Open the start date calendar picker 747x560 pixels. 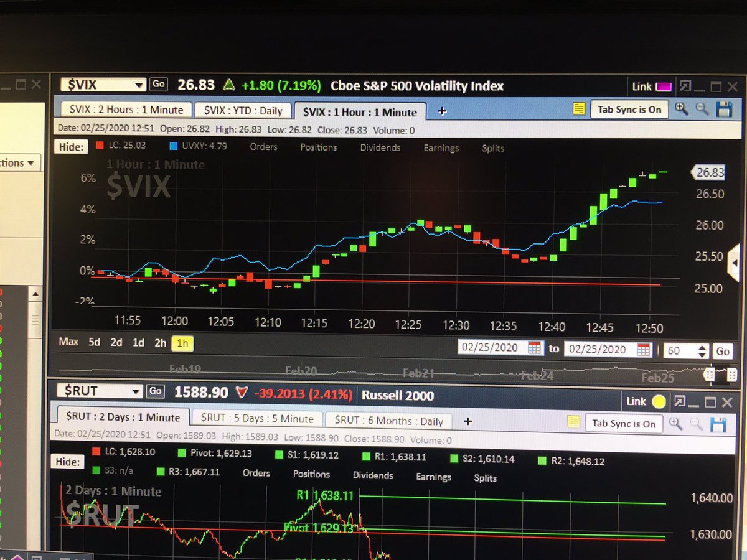pos(535,348)
